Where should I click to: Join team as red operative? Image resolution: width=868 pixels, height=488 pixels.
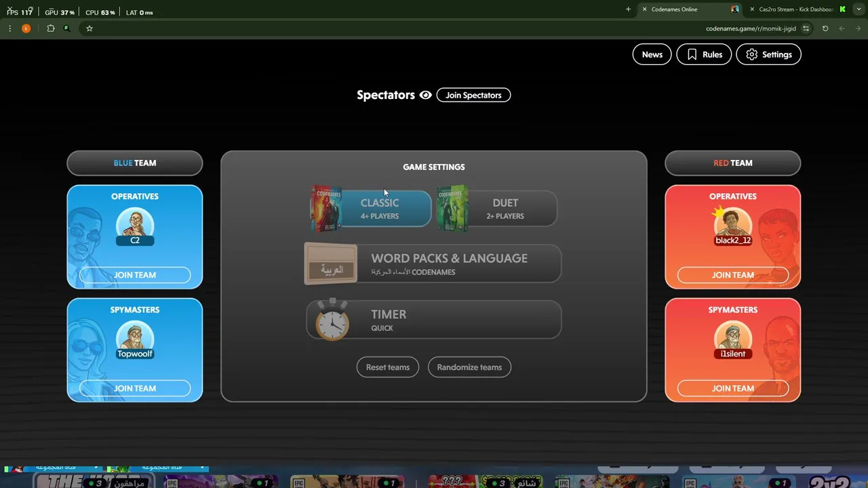click(x=733, y=275)
